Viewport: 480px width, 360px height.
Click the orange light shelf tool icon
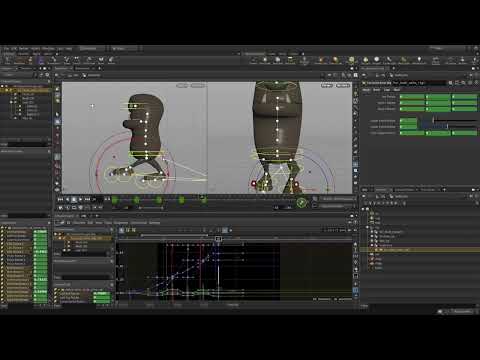(x=335, y=60)
